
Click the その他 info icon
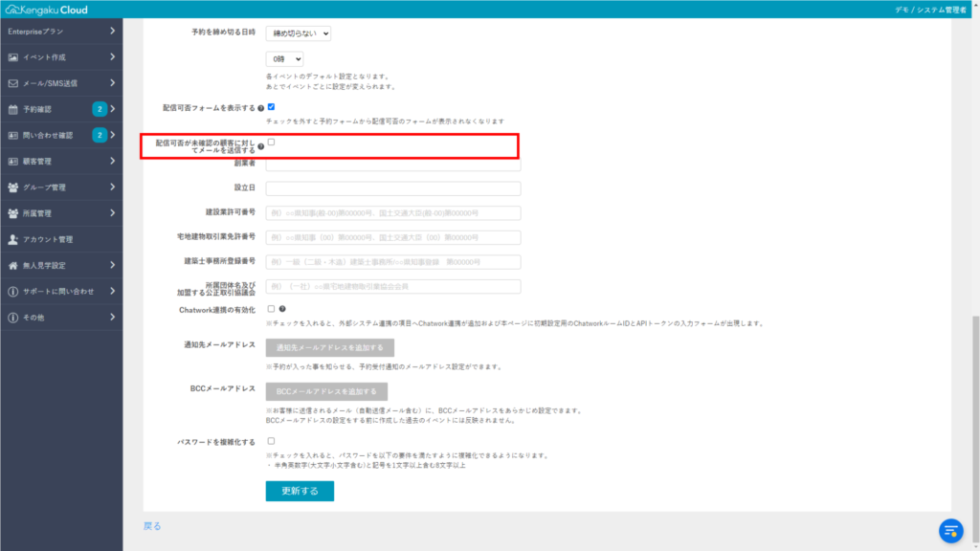pyautogui.click(x=13, y=318)
